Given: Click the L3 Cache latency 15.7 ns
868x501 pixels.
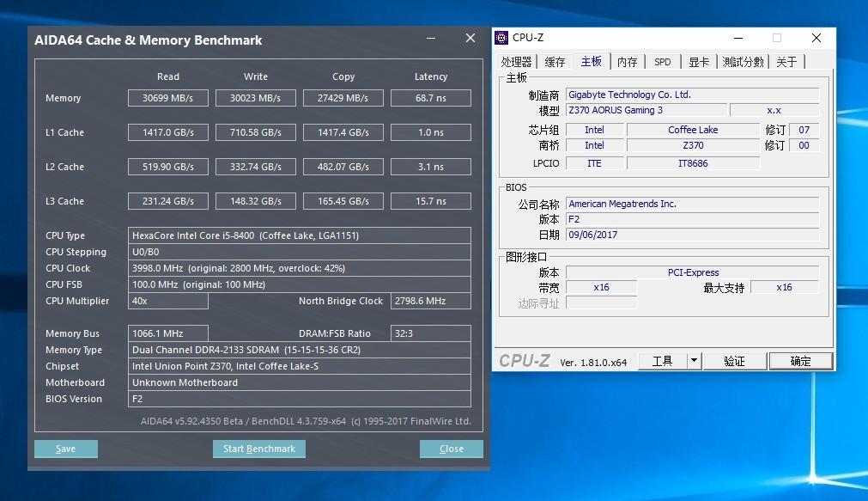Looking at the screenshot, I should (431, 201).
